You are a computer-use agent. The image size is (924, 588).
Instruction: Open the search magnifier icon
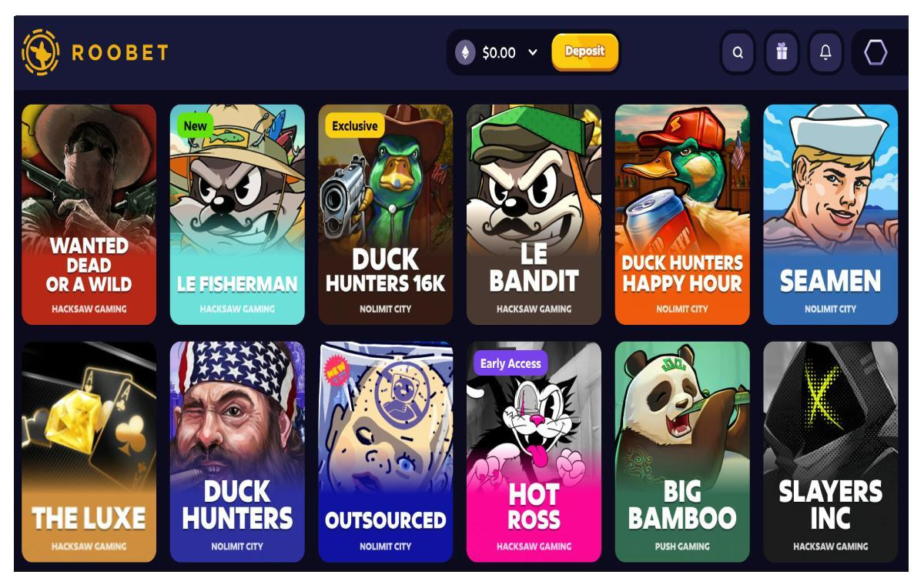pyautogui.click(x=738, y=53)
